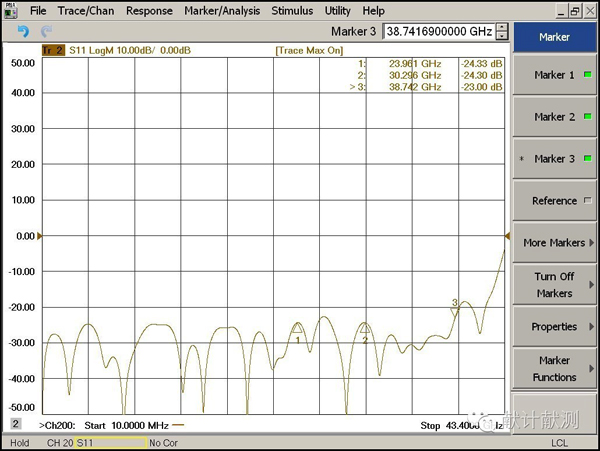Open the Help menu
600x451 pixels.
(373, 11)
